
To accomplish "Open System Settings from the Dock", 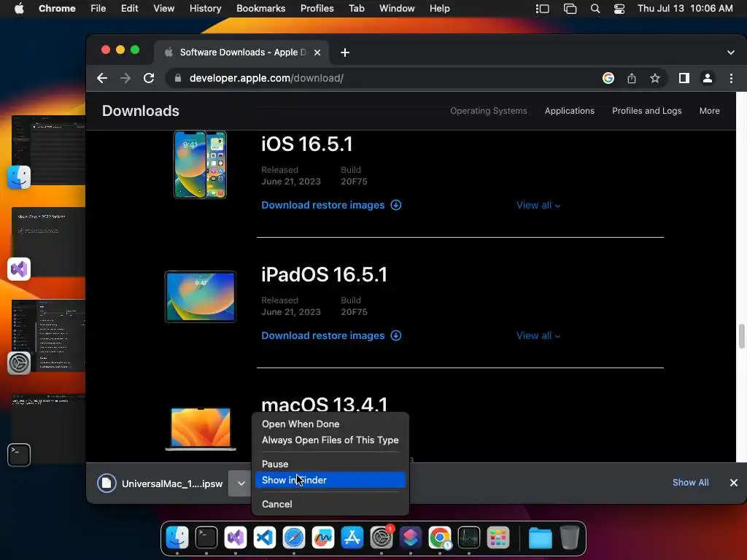I will tap(382, 538).
